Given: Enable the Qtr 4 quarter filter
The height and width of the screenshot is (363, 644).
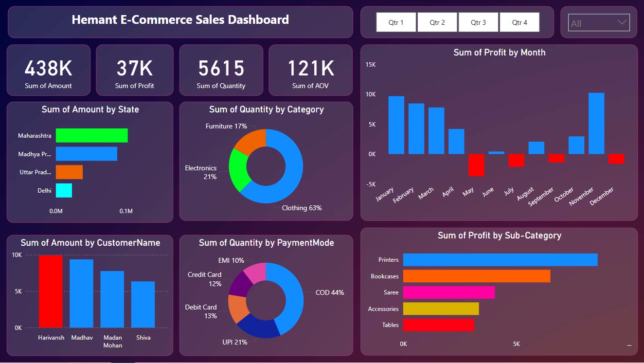Looking at the screenshot, I should [519, 21].
